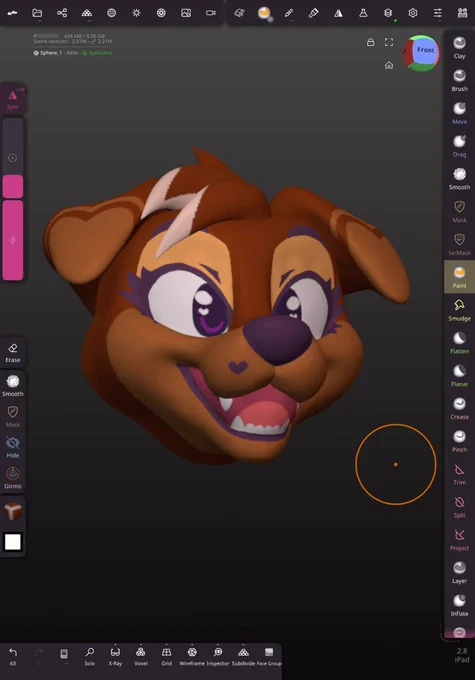Screen dimensions: 475x680
Task: Toggle the camera lock icon
Action: pyautogui.click(x=370, y=42)
